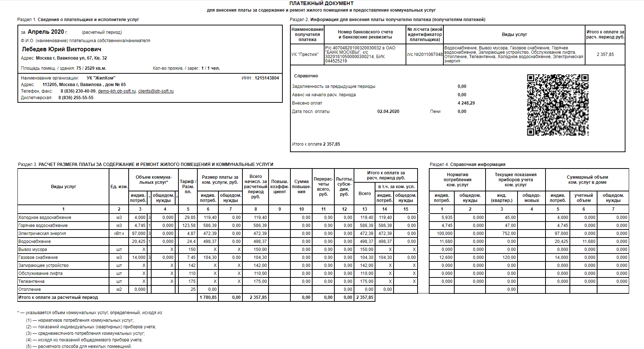Click the "Электрическая энергия" row label
The image size is (644, 349).
(42, 234)
